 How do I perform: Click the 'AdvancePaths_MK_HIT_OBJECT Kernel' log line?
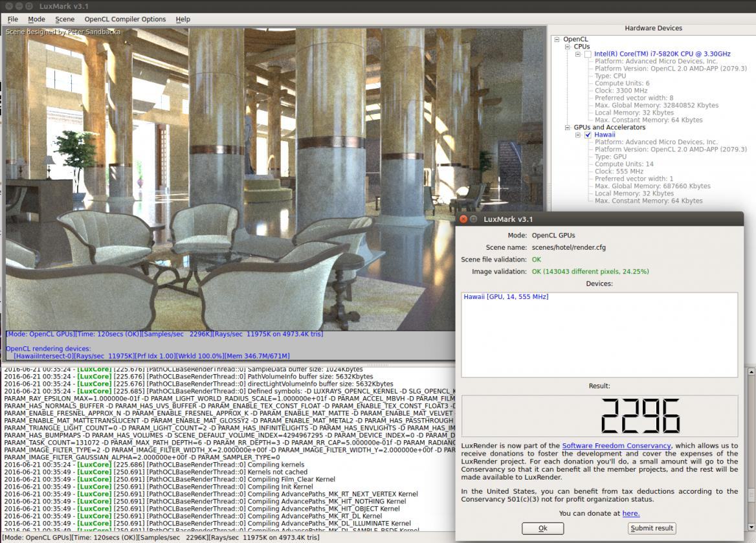click(202, 509)
